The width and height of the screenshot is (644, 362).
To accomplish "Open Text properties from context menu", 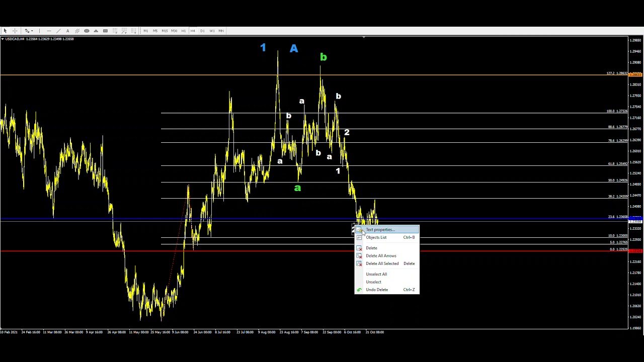I will (x=386, y=230).
